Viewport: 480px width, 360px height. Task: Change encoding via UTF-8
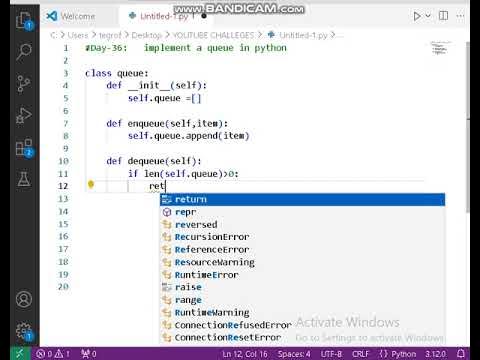[331, 354]
